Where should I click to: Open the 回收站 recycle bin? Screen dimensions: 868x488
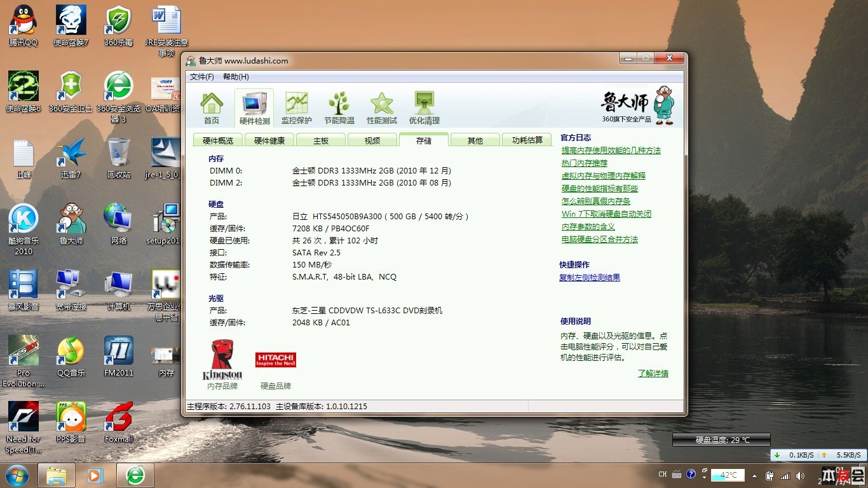pos(119,158)
